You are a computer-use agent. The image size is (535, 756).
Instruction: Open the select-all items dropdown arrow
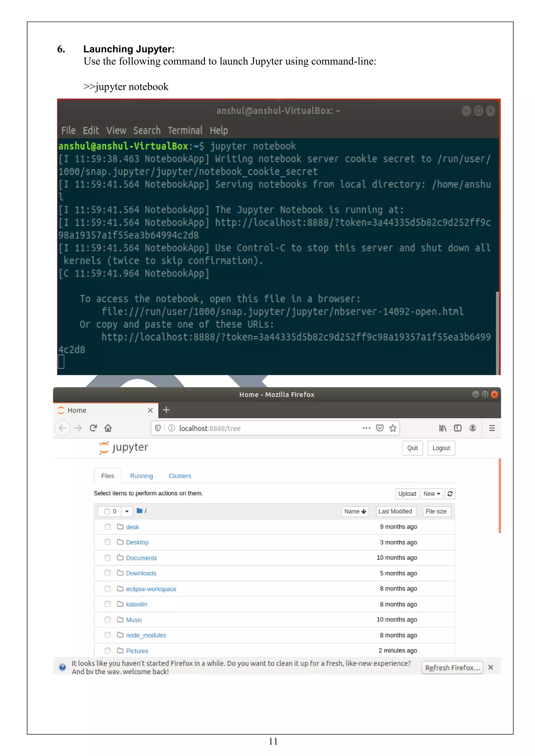127,511
